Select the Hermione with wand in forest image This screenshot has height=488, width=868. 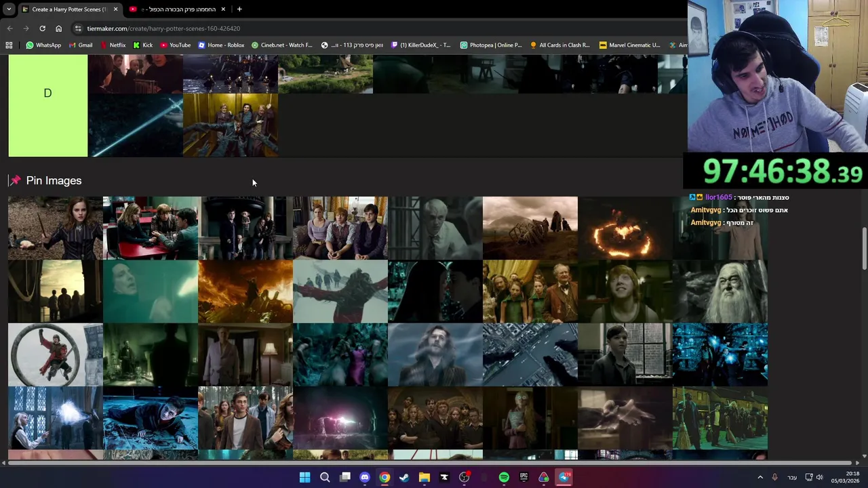tap(56, 228)
